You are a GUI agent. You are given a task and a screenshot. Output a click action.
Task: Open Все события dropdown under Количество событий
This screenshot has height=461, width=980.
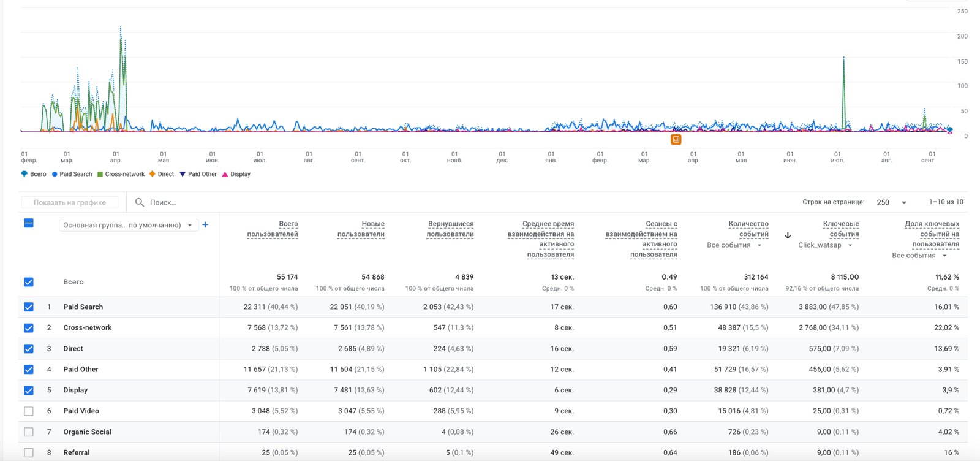[734, 245]
